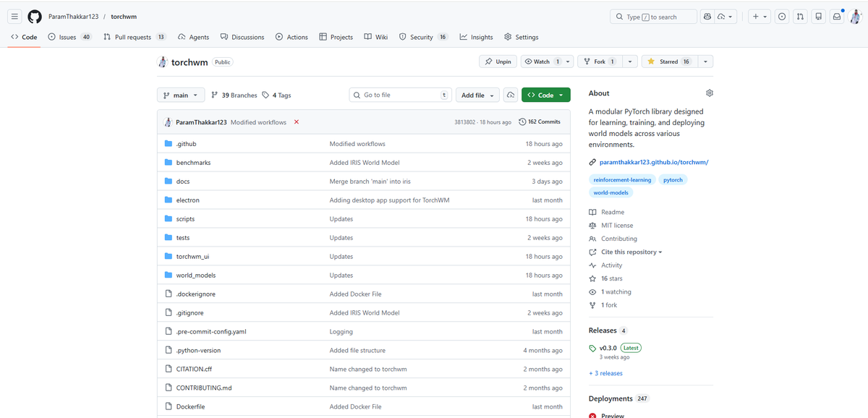Click the Type / to search field
Image resolution: width=868 pixels, height=418 pixels.
click(654, 17)
